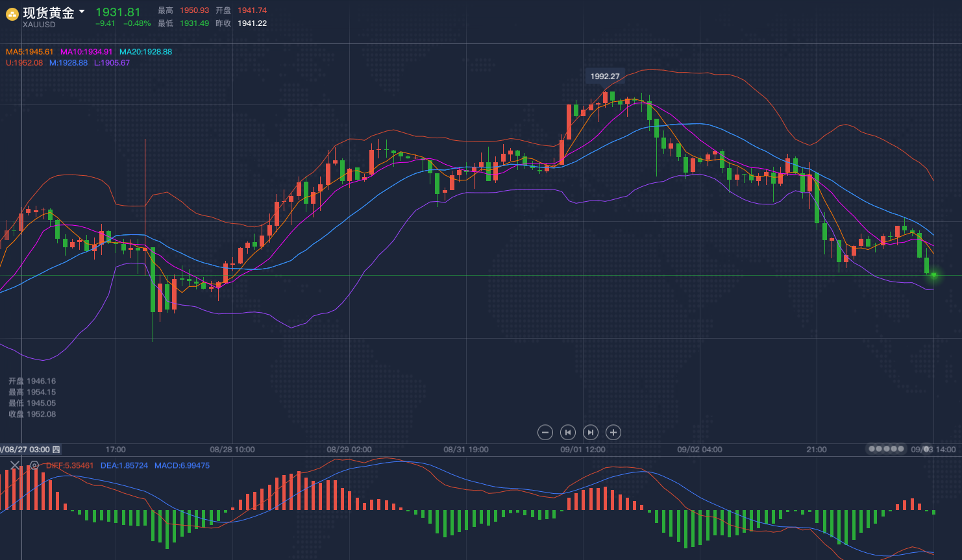Click the highlighted 08/27 03:00 crosshair date
The width and height of the screenshot is (962, 560).
coord(30,449)
